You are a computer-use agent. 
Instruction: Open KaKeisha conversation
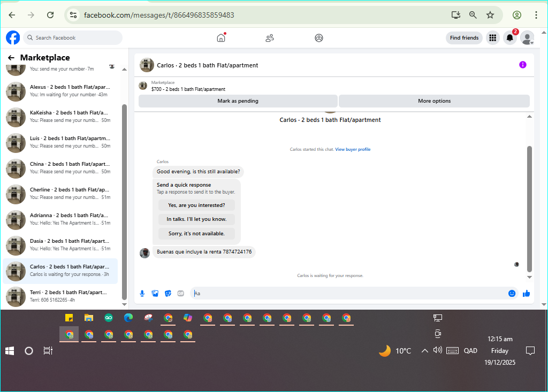click(60, 117)
